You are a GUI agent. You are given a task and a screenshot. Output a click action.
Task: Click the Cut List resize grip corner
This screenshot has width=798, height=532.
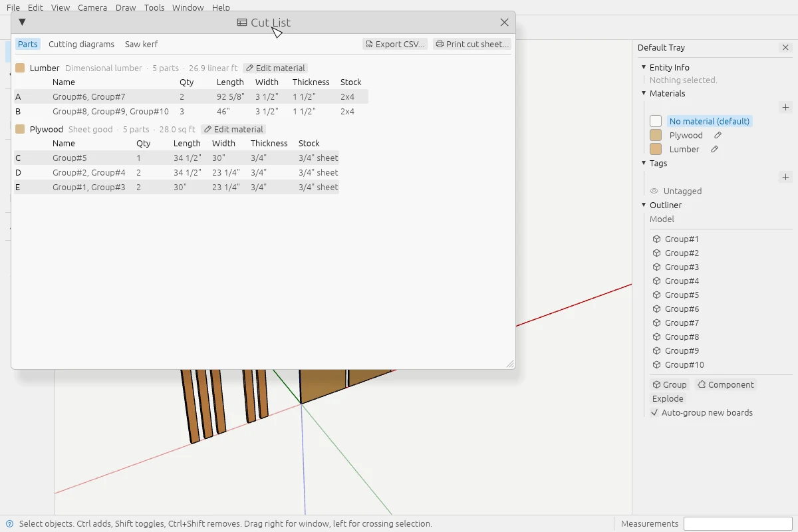[x=510, y=364]
